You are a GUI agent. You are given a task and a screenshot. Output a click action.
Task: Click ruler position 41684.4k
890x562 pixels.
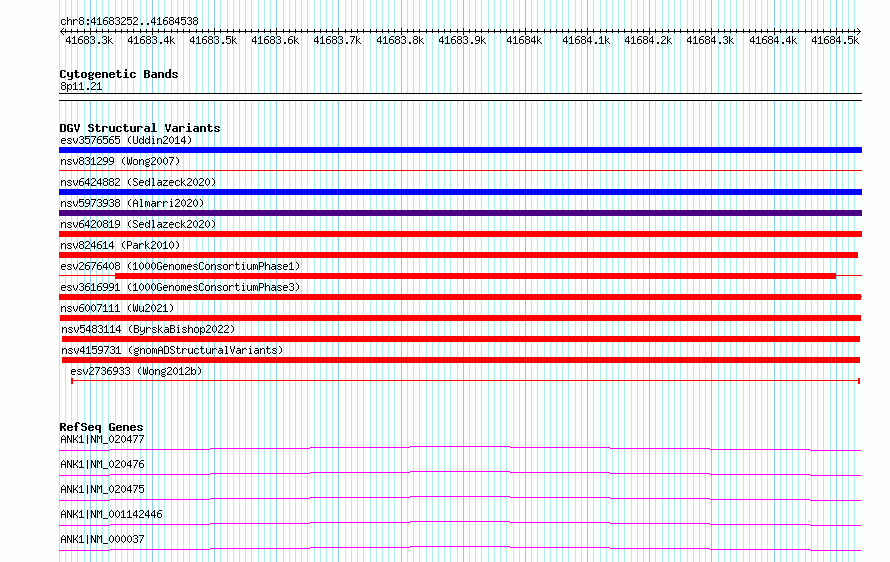773,40
